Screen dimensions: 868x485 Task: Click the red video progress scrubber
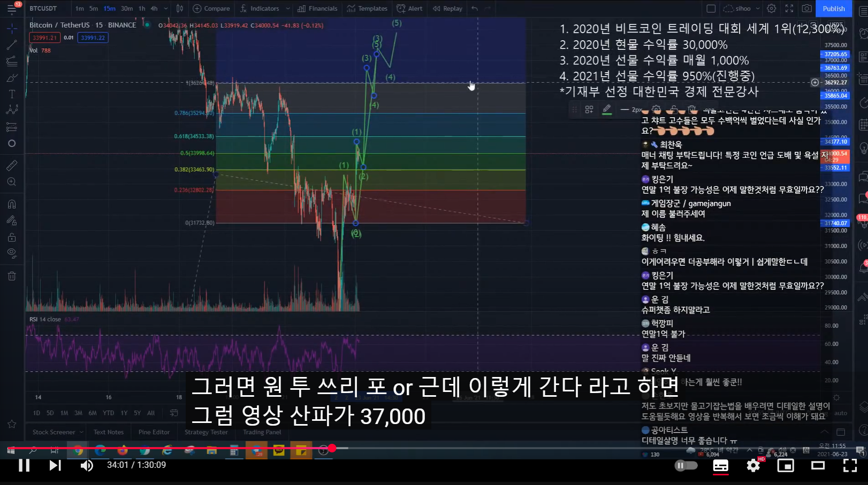click(x=332, y=448)
